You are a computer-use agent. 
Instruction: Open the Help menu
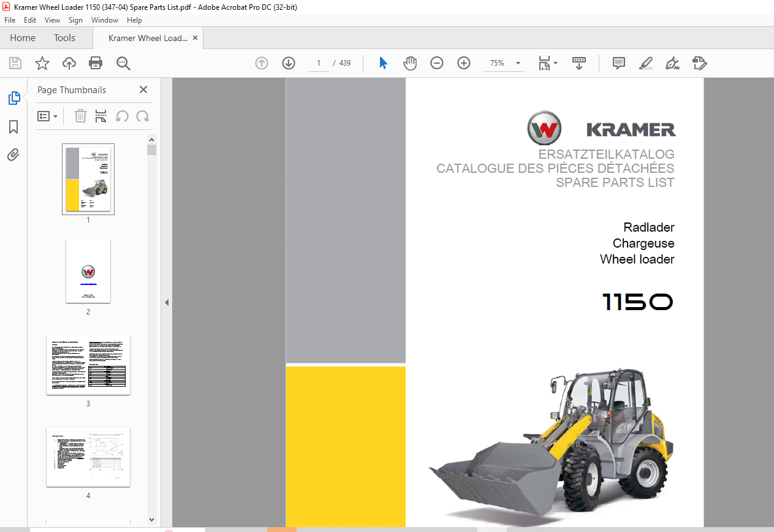(x=134, y=20)
